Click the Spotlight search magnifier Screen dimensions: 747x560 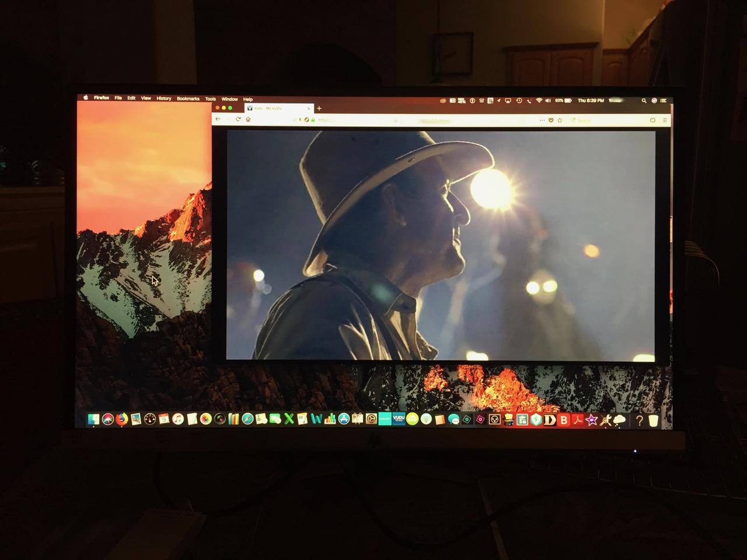(x=644, y=100)
